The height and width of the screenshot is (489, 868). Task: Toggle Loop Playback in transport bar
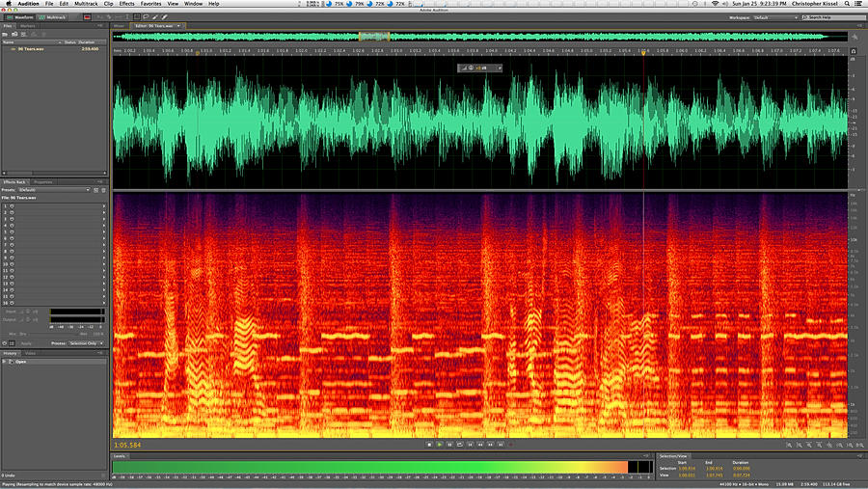click(460, 444)
